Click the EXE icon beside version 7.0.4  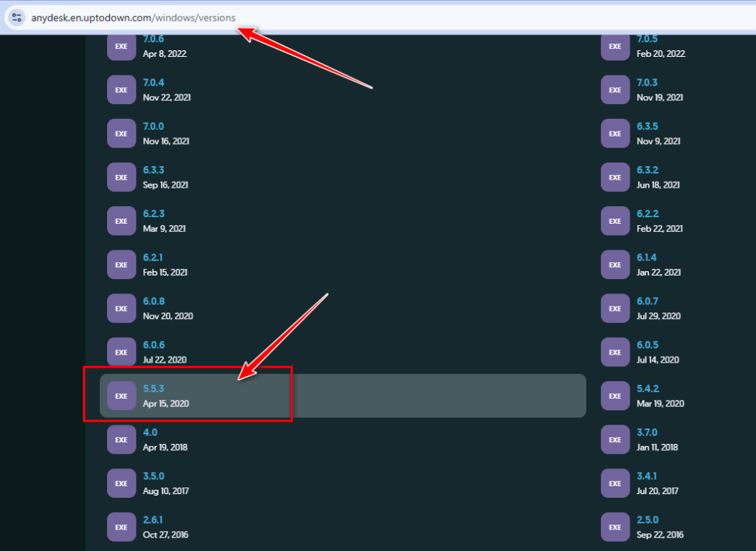(122, 90)
